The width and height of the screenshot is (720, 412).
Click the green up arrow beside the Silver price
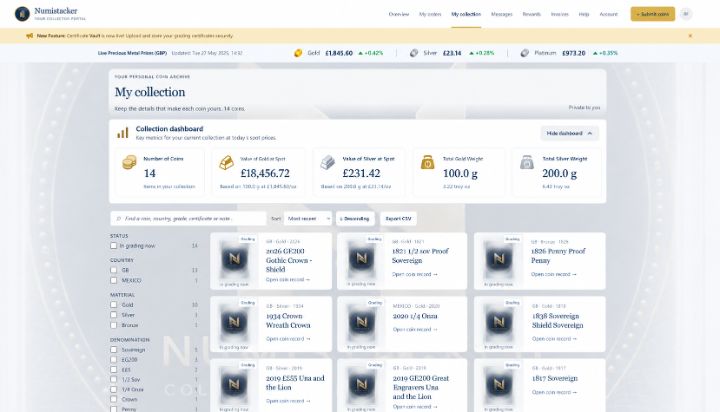coord(471,53)
